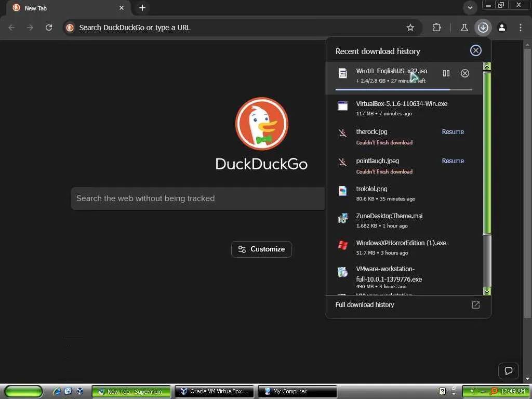
Task: Open the Labs flask icon
Action: coord(464,28)
